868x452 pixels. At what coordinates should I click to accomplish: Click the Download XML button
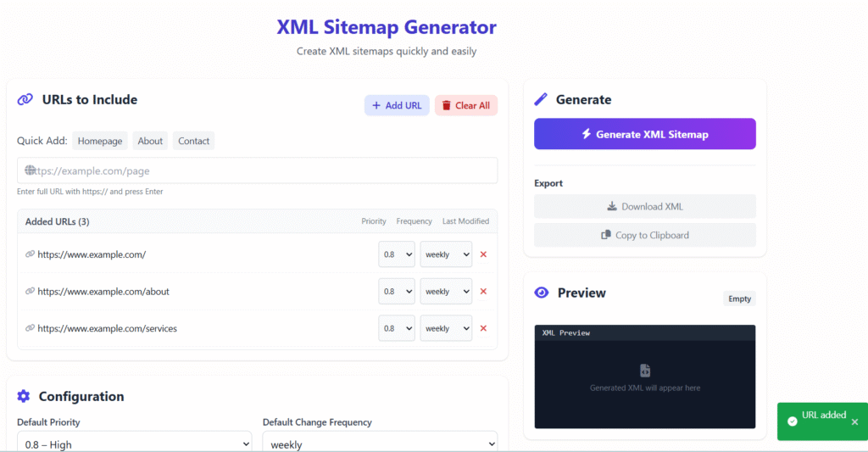coord(645,206)
